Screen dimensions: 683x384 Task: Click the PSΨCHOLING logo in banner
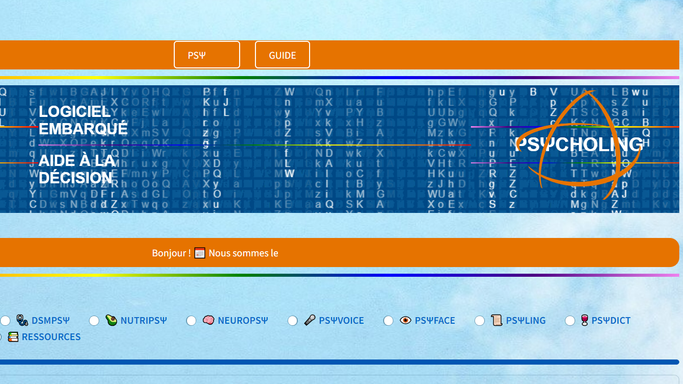point(578,144)
